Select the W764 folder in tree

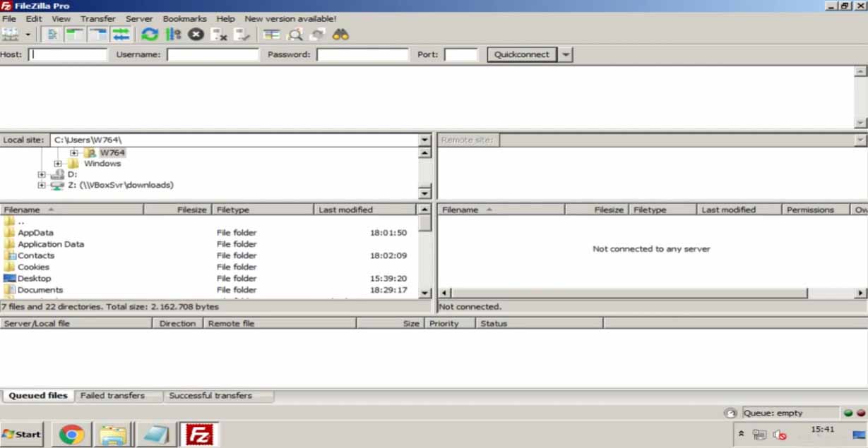click(x=112, y=152)
